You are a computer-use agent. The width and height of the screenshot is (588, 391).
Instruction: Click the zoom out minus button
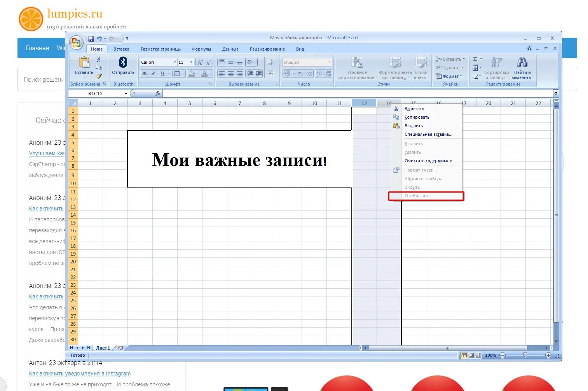click(x=503, y=355)
